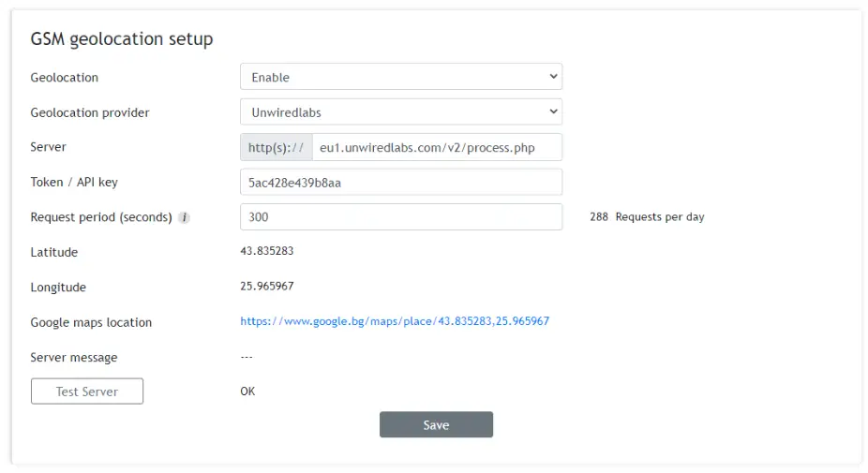Click the 288 Requests per day text

647,217
